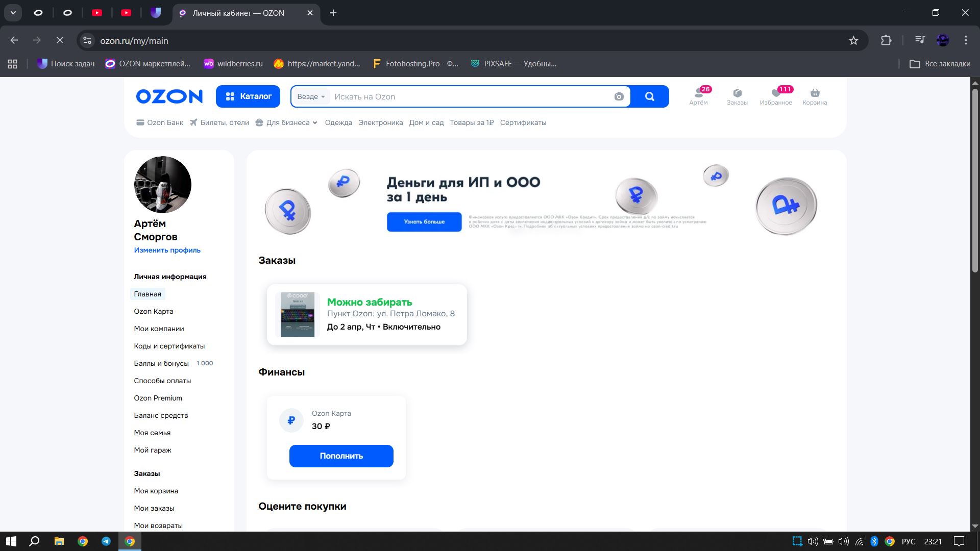
Task: Open the tab search chevron in Chrome
Action: (x=13, y=13)
